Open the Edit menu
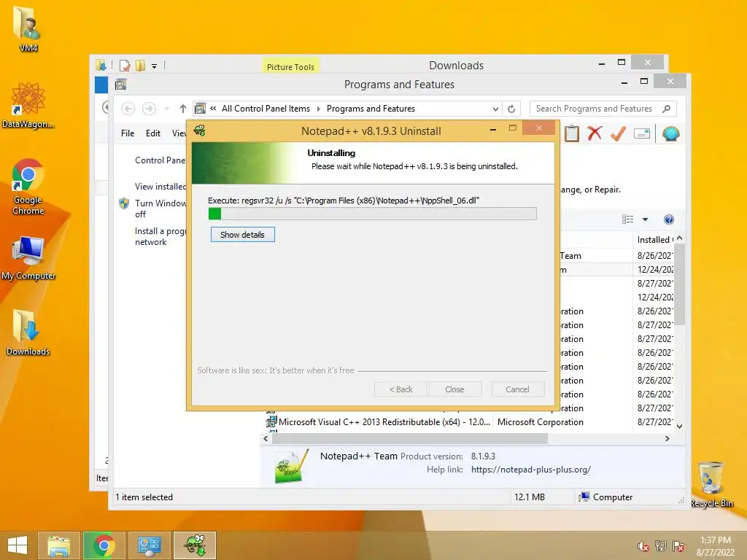The width and height of the screenshot is (747, 560). pos(153,133)
